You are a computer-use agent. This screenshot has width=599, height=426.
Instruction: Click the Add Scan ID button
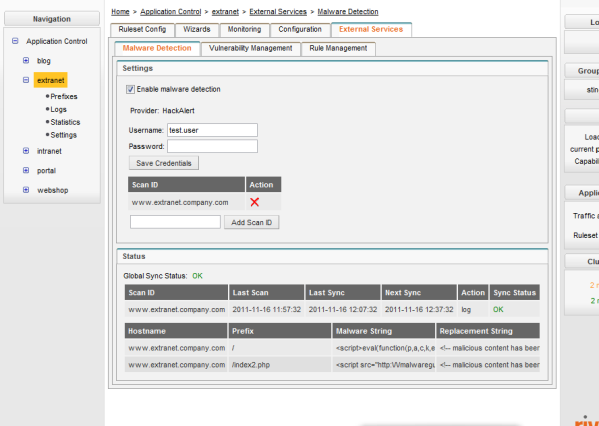[x=251, y=222]
